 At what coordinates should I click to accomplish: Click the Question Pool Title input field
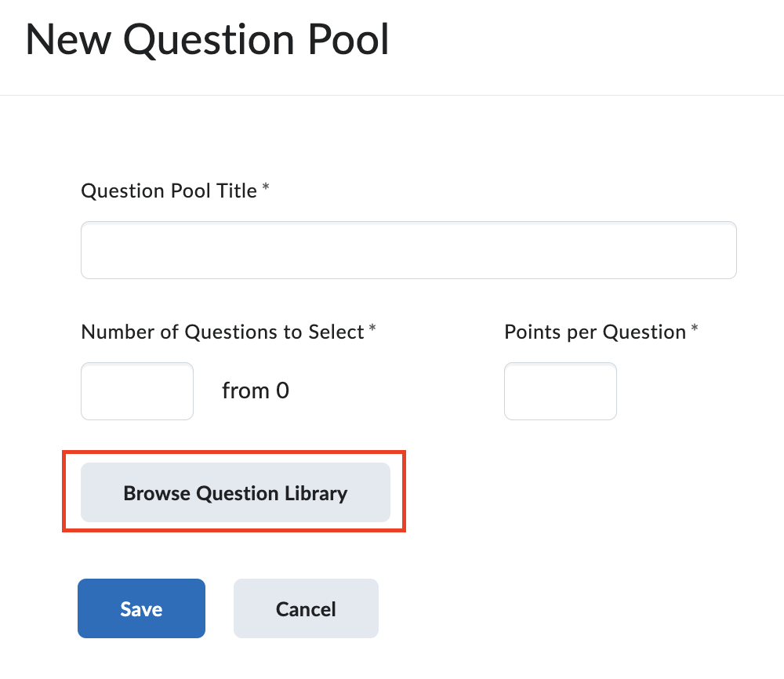[x=408, y=250]
